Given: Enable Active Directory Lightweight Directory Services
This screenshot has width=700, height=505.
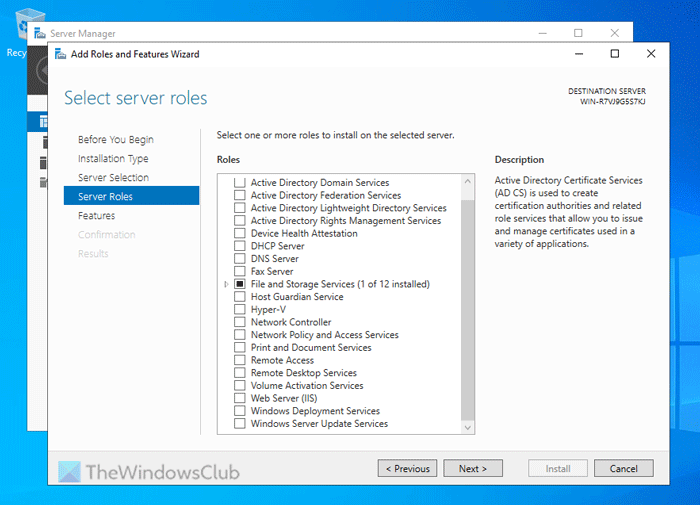Looking at the screenshot, I should point(240,208).
